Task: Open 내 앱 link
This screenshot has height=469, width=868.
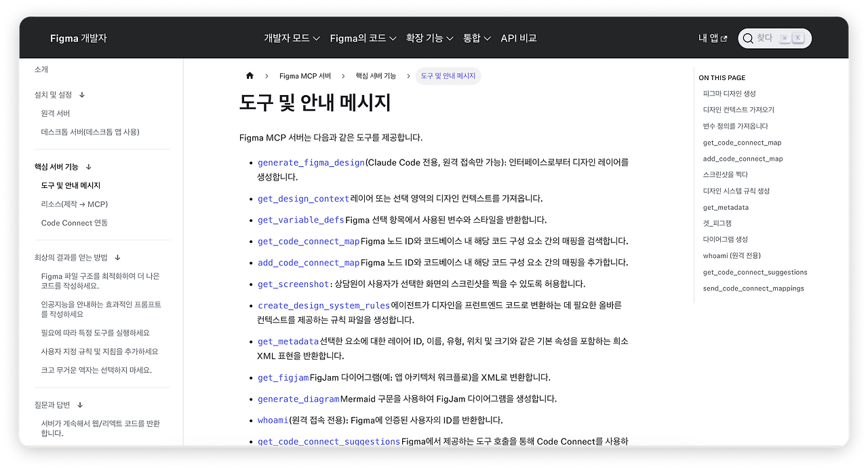Action: click(x=713, y=39)
